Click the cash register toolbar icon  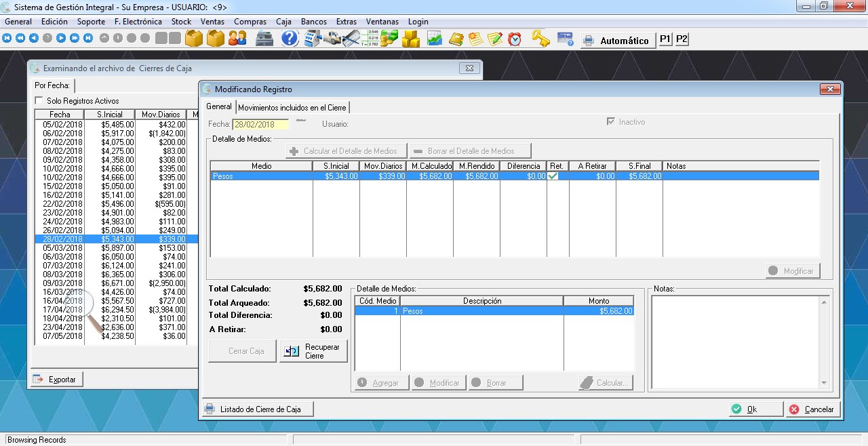(264, 39)
